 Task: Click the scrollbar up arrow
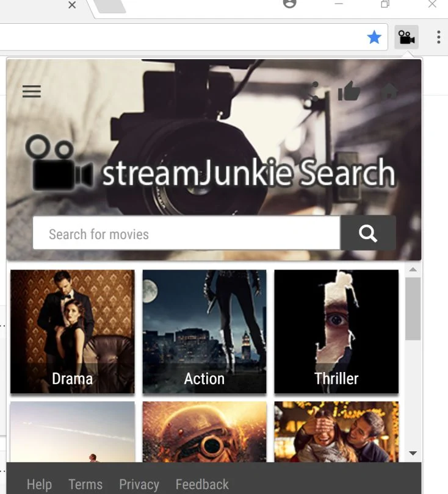(413, 270)
